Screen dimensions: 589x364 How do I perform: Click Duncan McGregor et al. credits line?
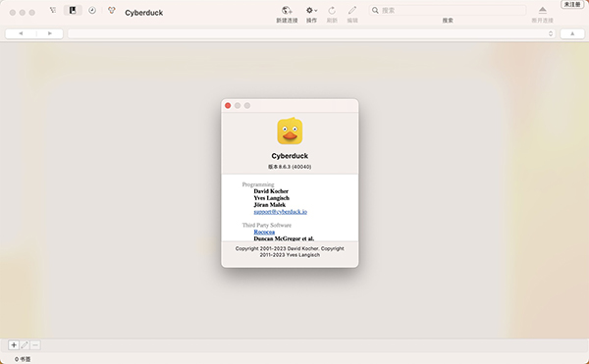point(284,238)
